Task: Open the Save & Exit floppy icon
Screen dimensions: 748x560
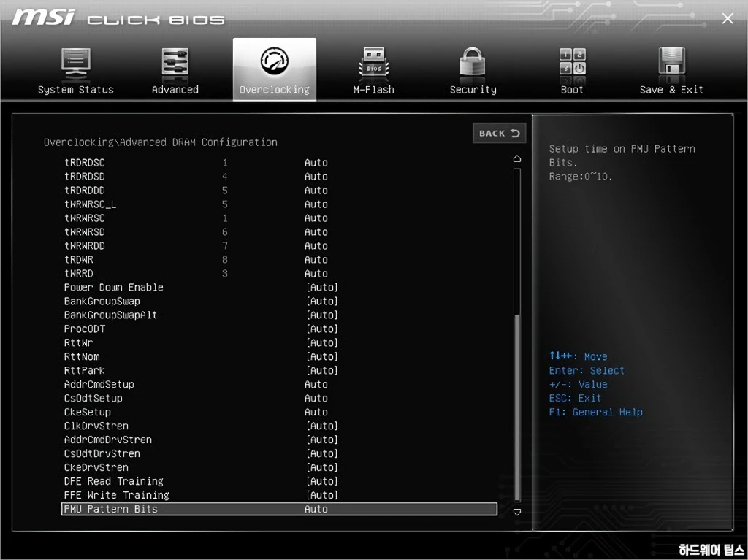Action: point(671,61)
